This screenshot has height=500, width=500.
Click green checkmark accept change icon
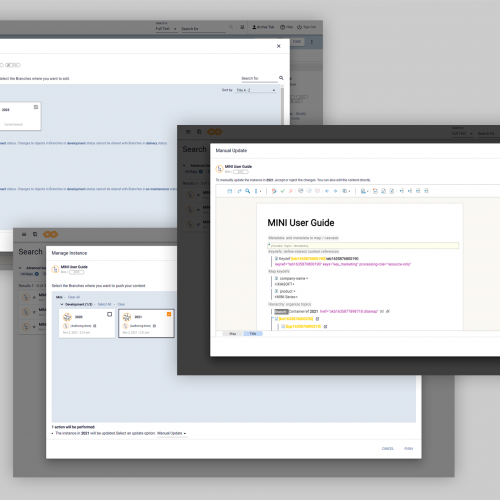coord(283,191)
